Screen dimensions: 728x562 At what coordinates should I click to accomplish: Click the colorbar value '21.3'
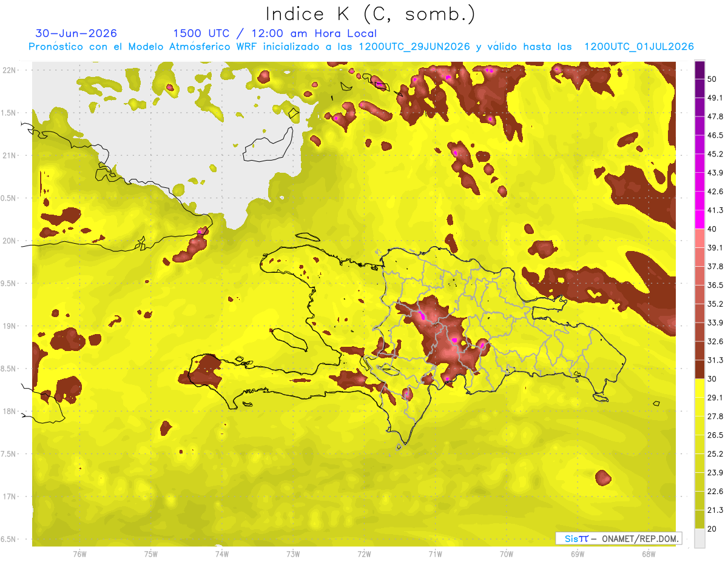tap(715, 510)
